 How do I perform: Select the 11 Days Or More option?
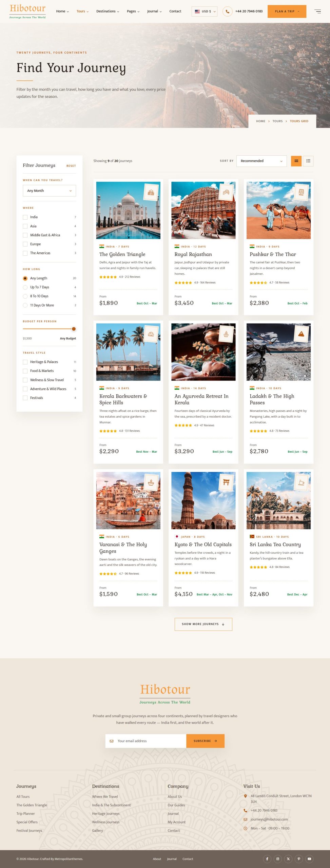tap(25, 305)
